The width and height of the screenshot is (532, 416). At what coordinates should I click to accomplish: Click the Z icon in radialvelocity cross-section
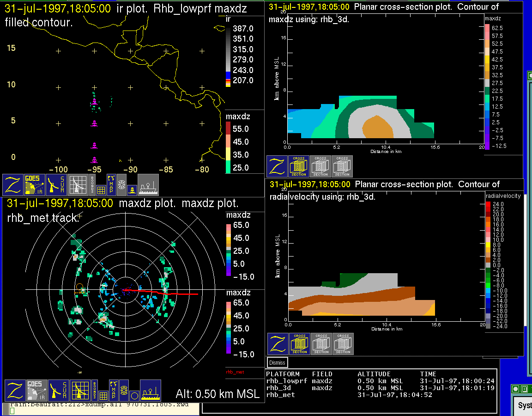click(x=278, y=344)
